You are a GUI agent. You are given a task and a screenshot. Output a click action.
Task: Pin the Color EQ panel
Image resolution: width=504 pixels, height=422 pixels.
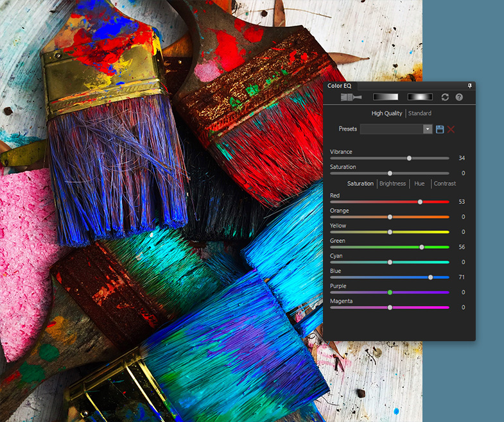469,86
